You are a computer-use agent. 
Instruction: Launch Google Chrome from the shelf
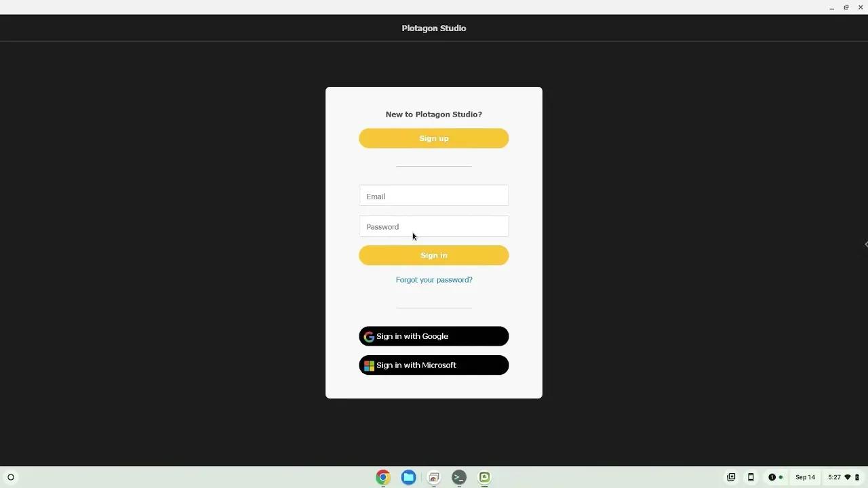pyautogui.click(x=383, y=477)
